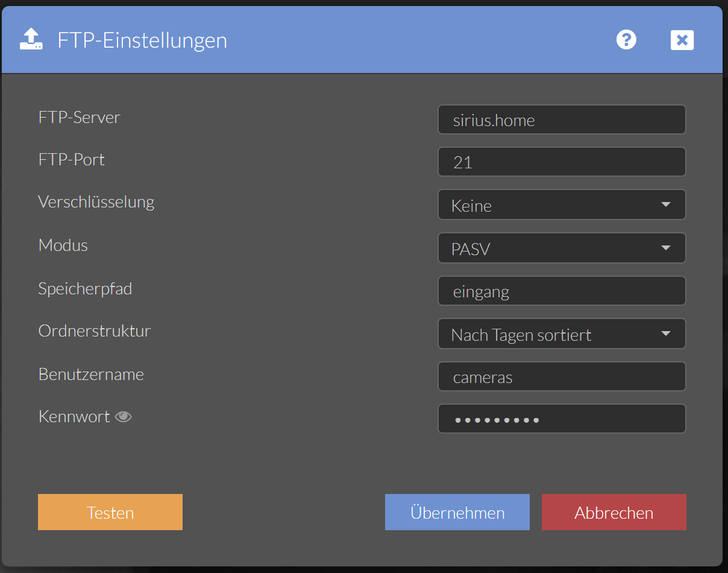Open the Verschlüsselung dropdown
This screenshot has height=573, width=728.
562,204
